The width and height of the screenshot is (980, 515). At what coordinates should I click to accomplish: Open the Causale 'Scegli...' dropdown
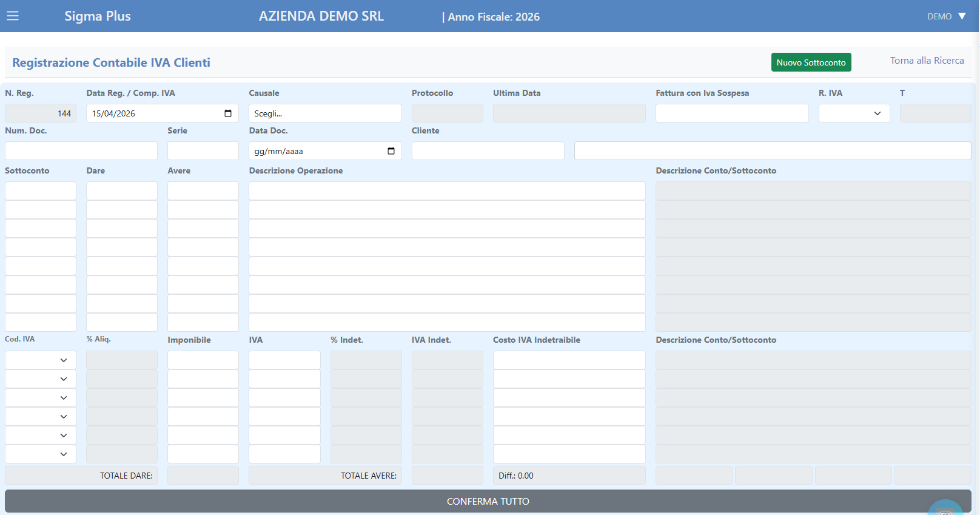point(325,113)
